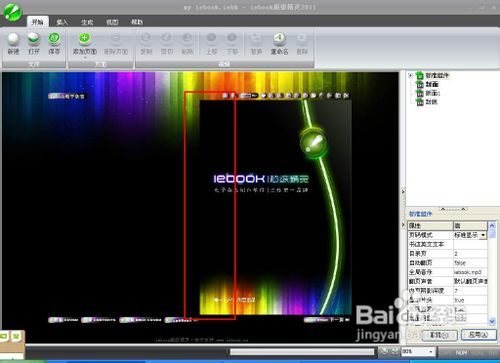Click the 翻页声音 value 默认翻页声音
The height and width of the screenshot is (363, 500).
tap(470, 282)
